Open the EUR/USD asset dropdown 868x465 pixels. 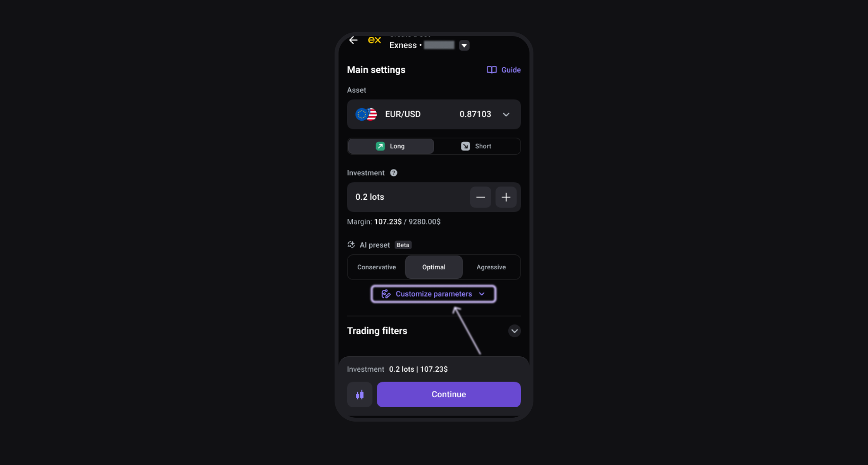(x=434, y=114)
